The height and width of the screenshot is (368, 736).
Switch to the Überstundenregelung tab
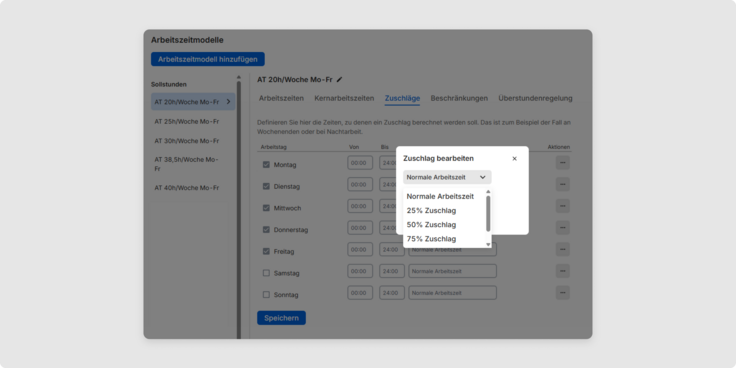pos(535,98)
